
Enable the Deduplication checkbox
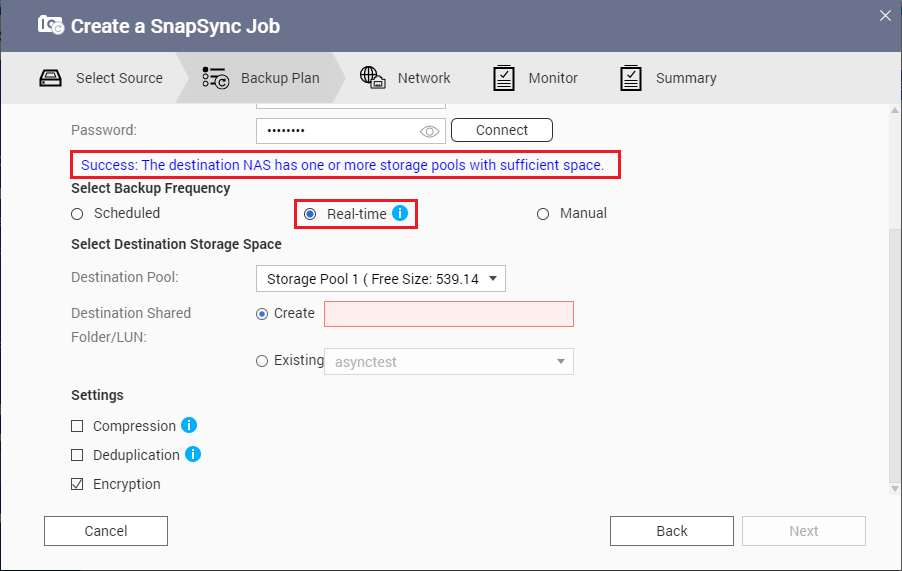[x=77, y=455]
